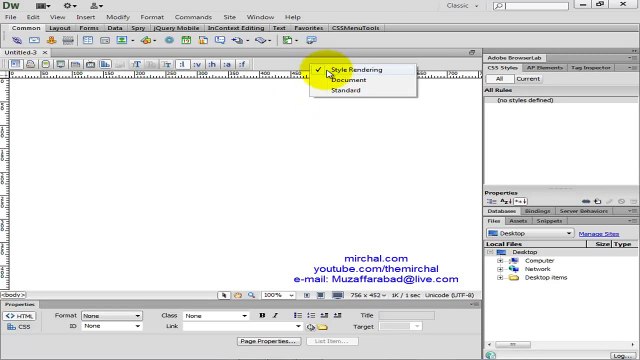The height and width of the screenshot is (360, 640).
Task: Click the New CSS Rule icon
Action: [x=598, y=201]
